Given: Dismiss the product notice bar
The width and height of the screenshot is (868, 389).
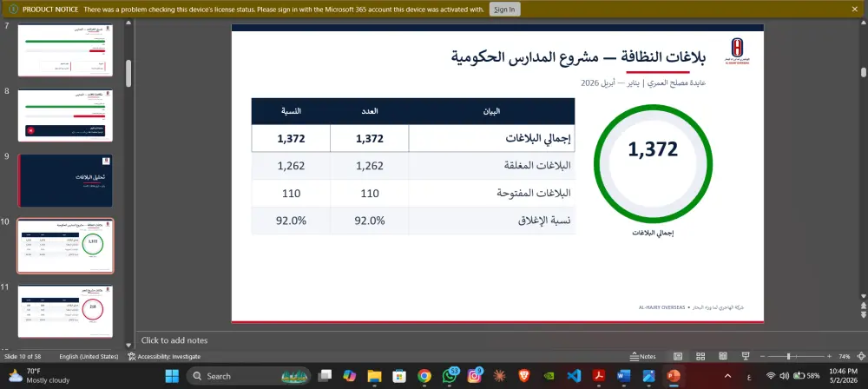Looking at the screenshot, I should click(855, 9).
